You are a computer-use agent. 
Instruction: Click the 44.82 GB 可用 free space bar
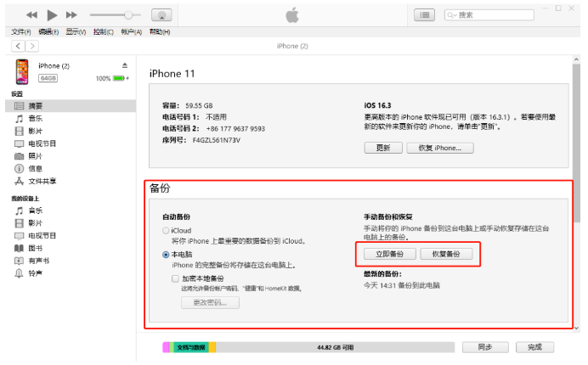(336, 347)
